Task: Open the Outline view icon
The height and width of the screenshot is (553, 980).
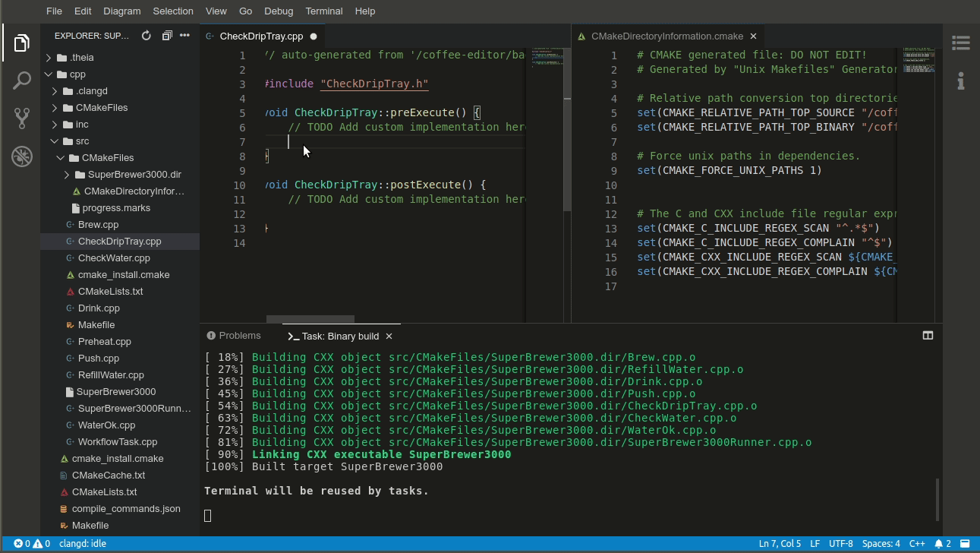Action: coord(961,43)
